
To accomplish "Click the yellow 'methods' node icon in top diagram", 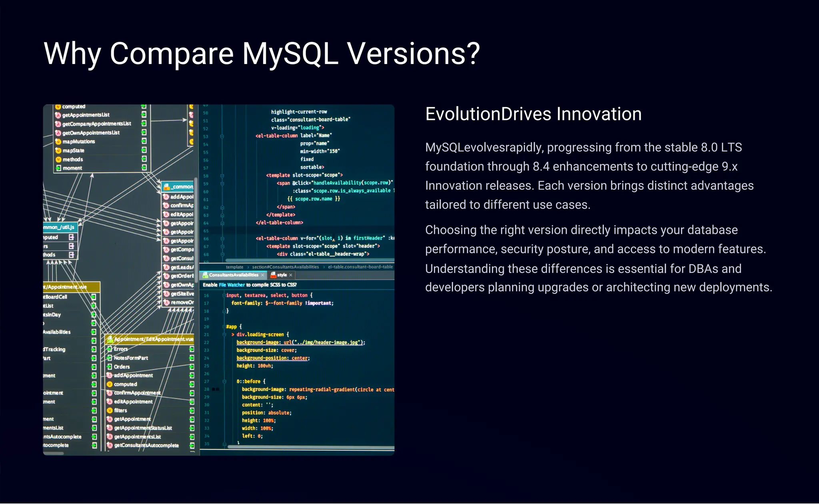I will click(58, 159).
